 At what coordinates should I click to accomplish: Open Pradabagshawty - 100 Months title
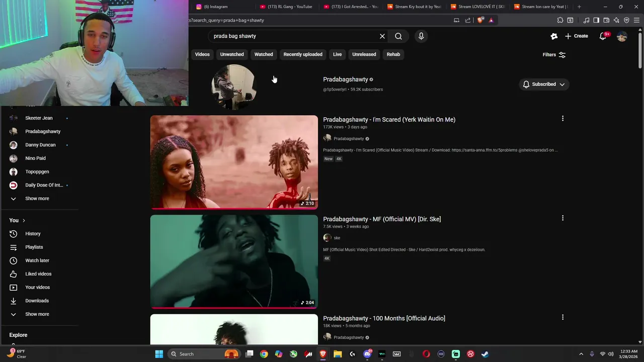(384, 318)
